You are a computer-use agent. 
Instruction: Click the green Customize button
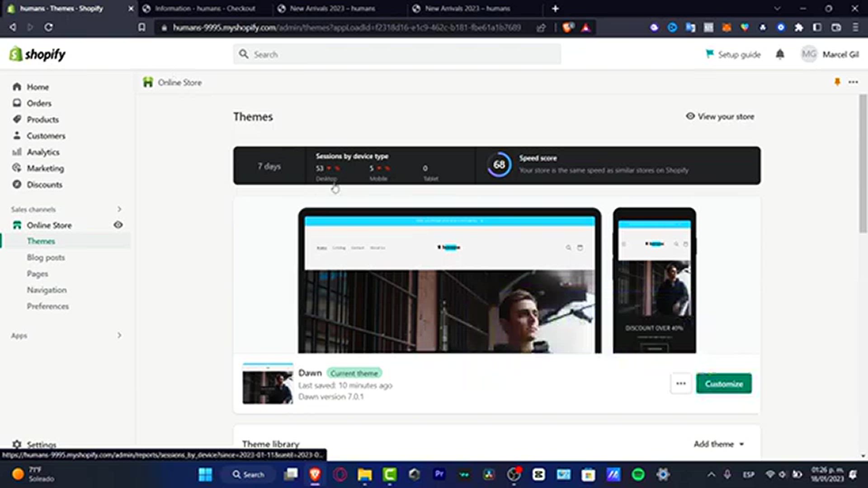point(724,384)
